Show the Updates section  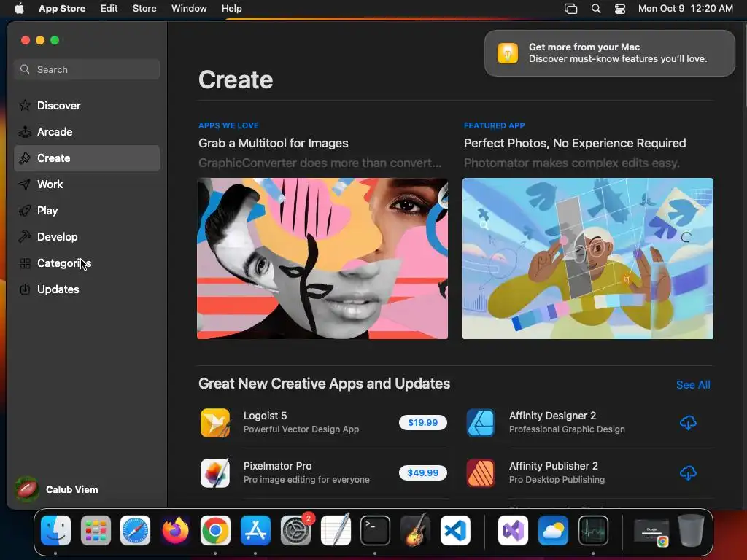pyautogui.click(x=87, y=289)
